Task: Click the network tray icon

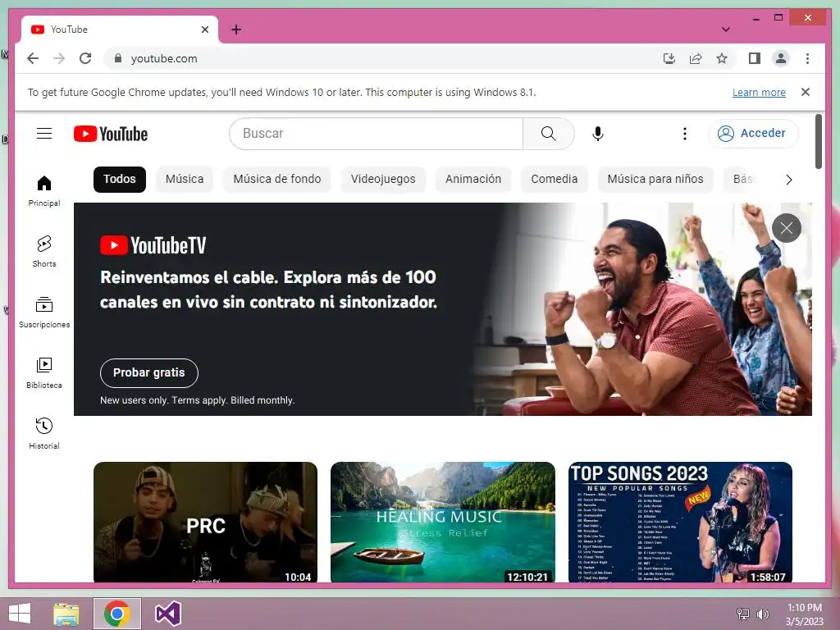Action: click(x=743, y=614)
